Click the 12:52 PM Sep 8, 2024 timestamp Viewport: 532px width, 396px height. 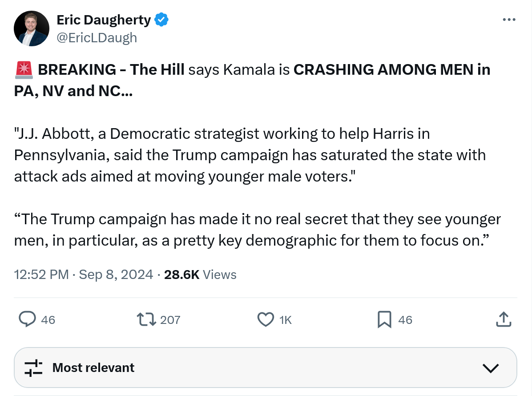point(84,275)
